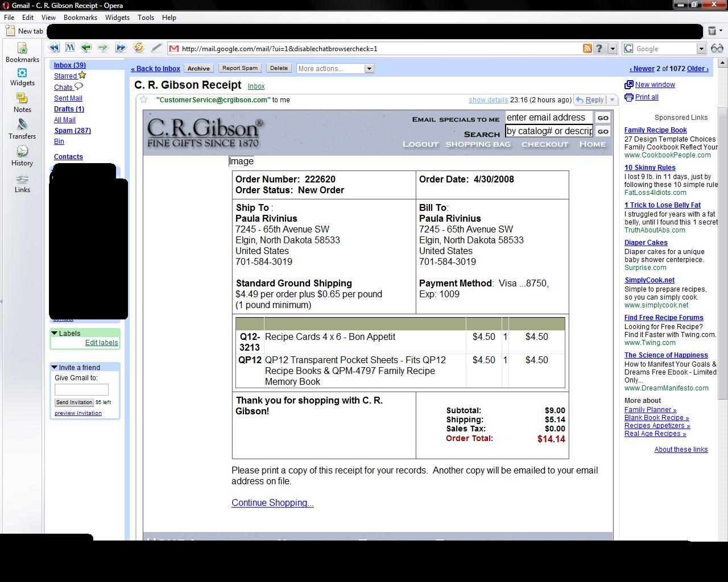The width and height of the screenshot is (728, 582).
Task: Click the chat bubble icon next to Chats
Action: coord(78,86)
